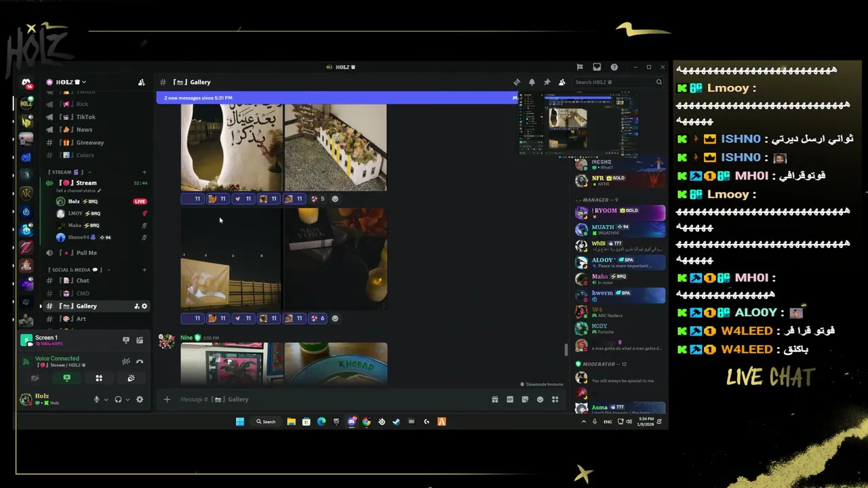The image size is (868, 488).
Task: Create invite for Gallery channel
Action: tap(136, 306)
